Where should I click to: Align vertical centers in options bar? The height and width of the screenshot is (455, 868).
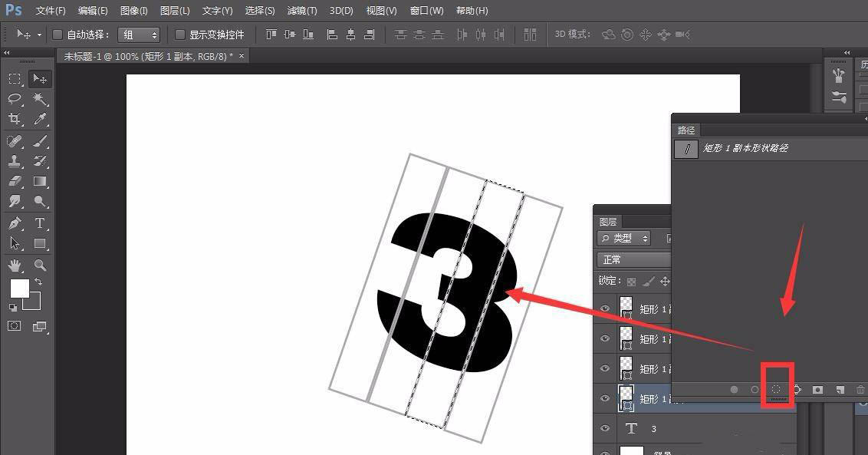click(290, 35)
